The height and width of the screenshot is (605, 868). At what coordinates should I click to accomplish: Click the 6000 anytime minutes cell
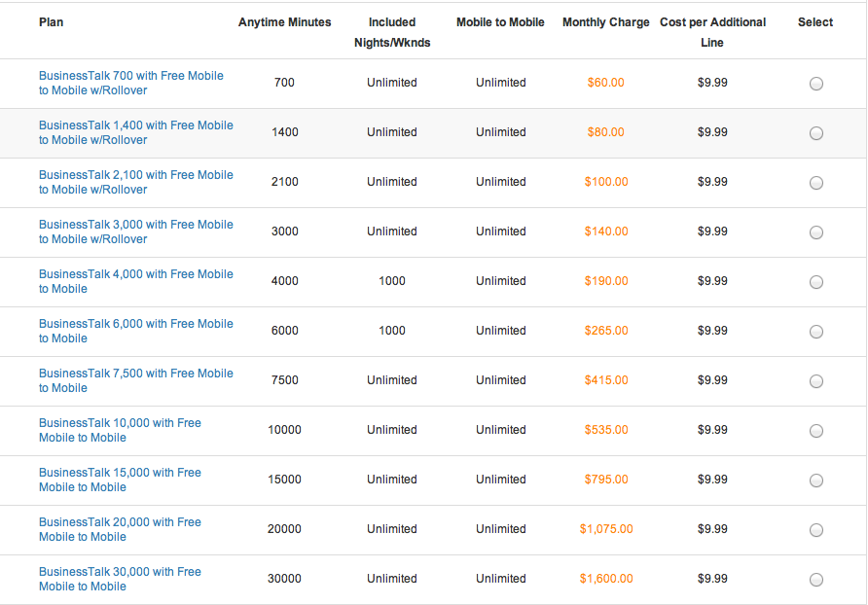[284, 331]
